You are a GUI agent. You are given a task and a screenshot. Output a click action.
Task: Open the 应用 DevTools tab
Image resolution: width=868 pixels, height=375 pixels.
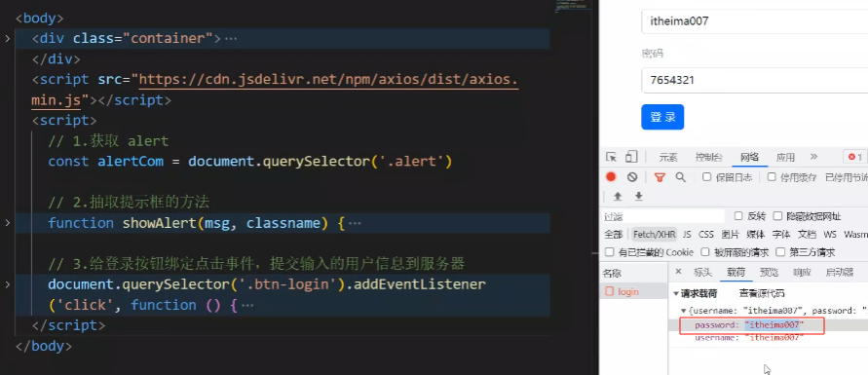785,157
